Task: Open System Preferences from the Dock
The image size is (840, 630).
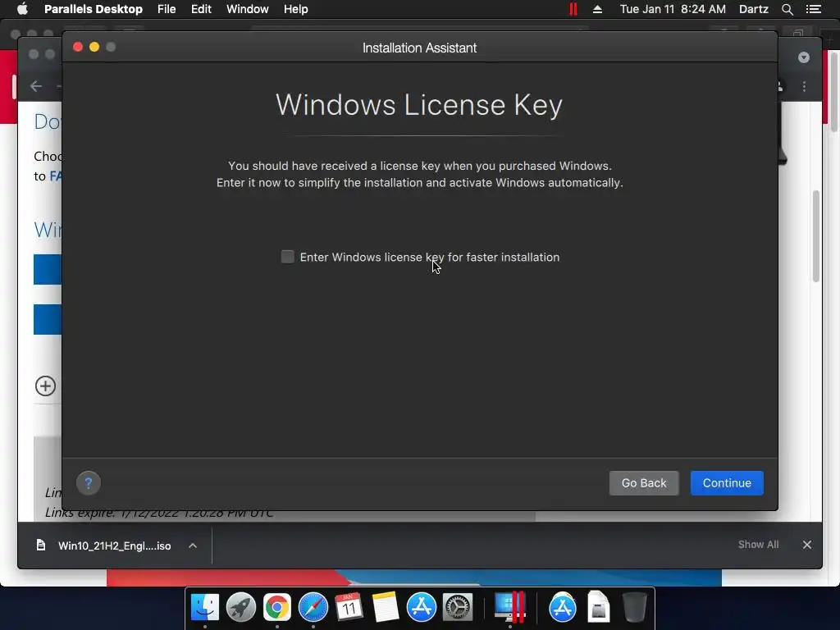Action: tap(457, 607)
